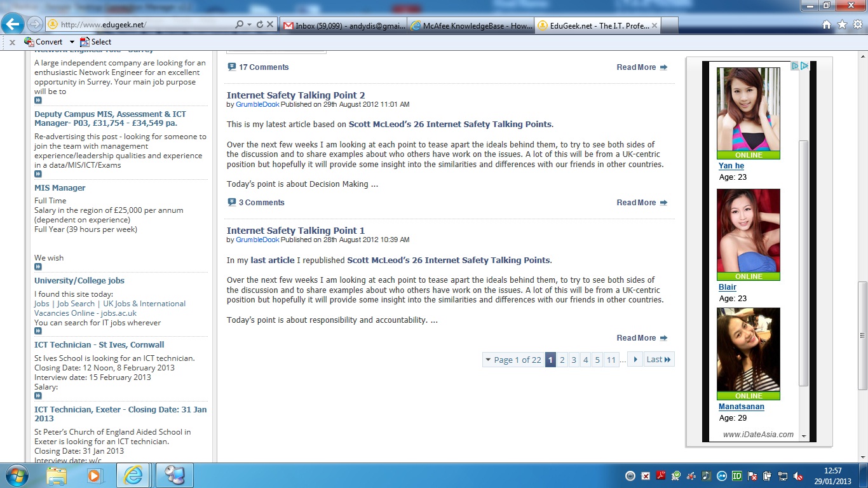Viewport: 868px width, 488px height.
Task: Open the browser home icon
Action: coord(827,25)
